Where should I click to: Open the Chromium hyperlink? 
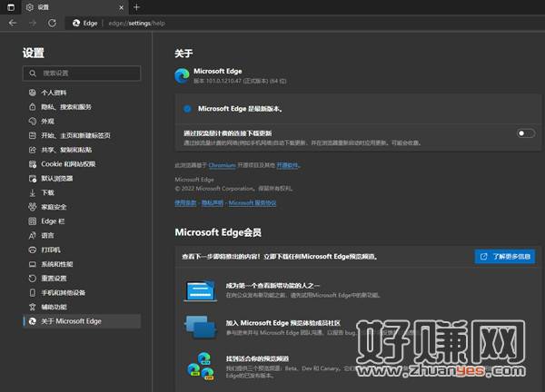pos(222,166)
